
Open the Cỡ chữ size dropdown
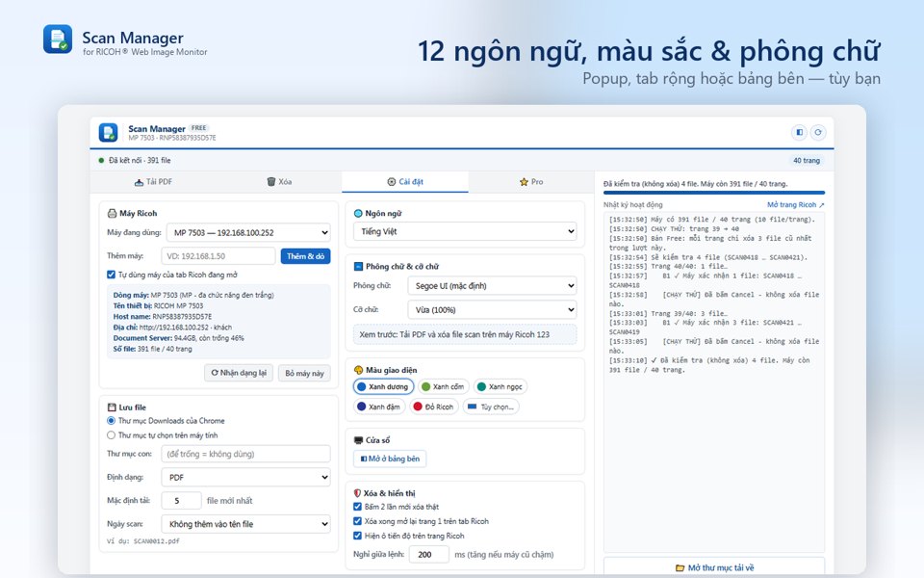(492, 309)
